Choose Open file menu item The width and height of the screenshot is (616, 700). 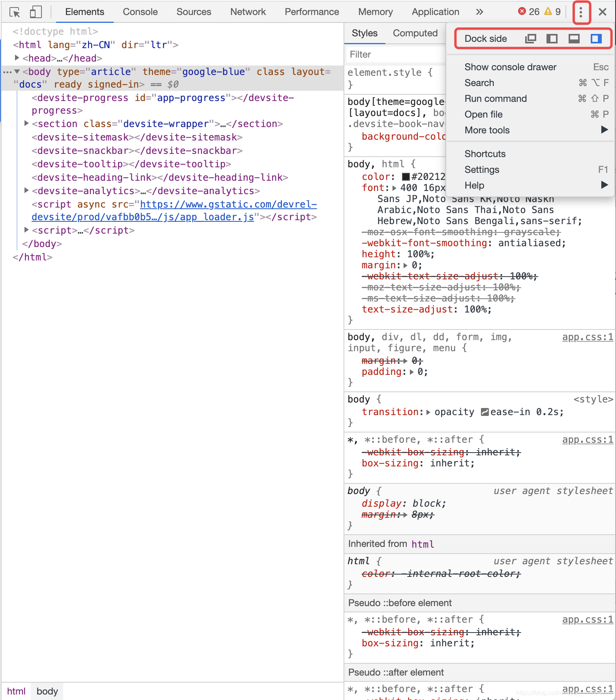(531, 114)
